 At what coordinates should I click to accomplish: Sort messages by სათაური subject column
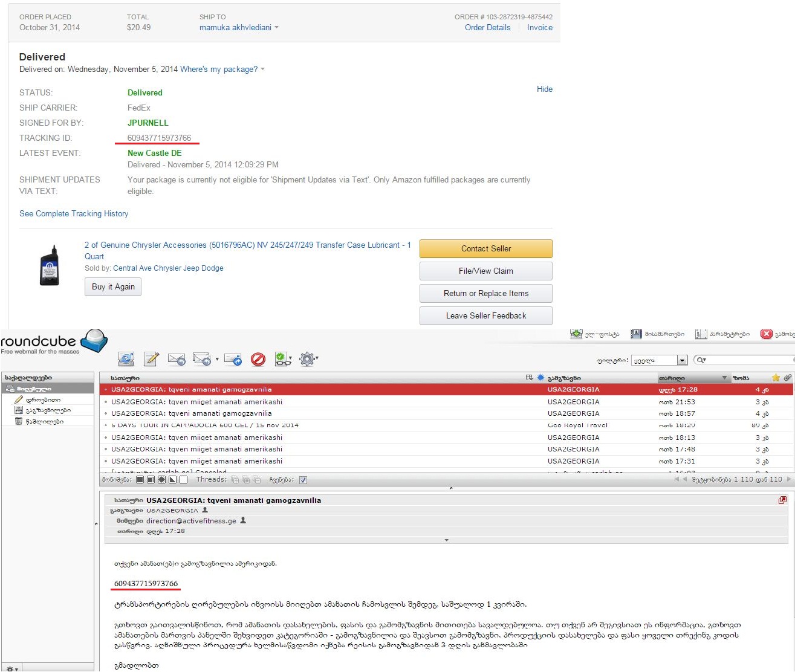point(125,378)
